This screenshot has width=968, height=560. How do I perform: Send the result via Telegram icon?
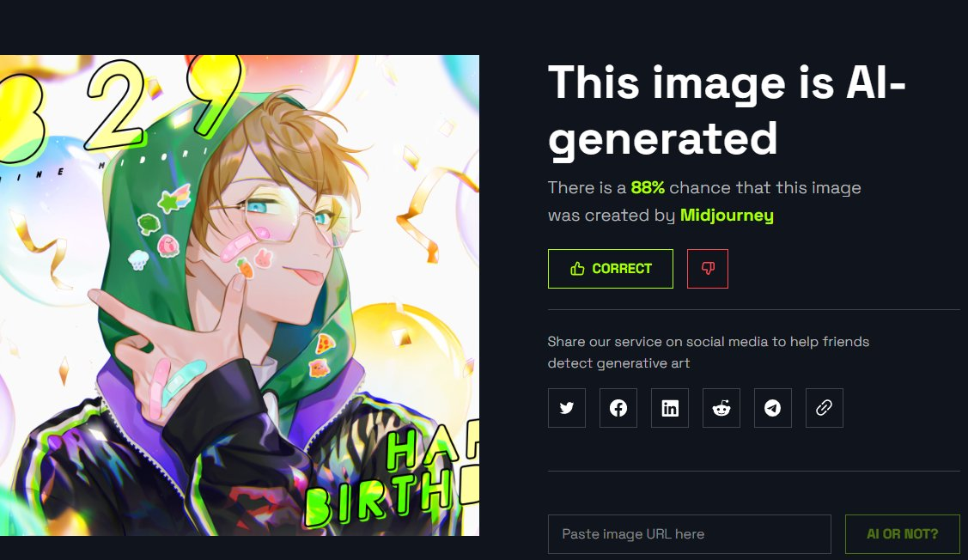coord(773,408)
